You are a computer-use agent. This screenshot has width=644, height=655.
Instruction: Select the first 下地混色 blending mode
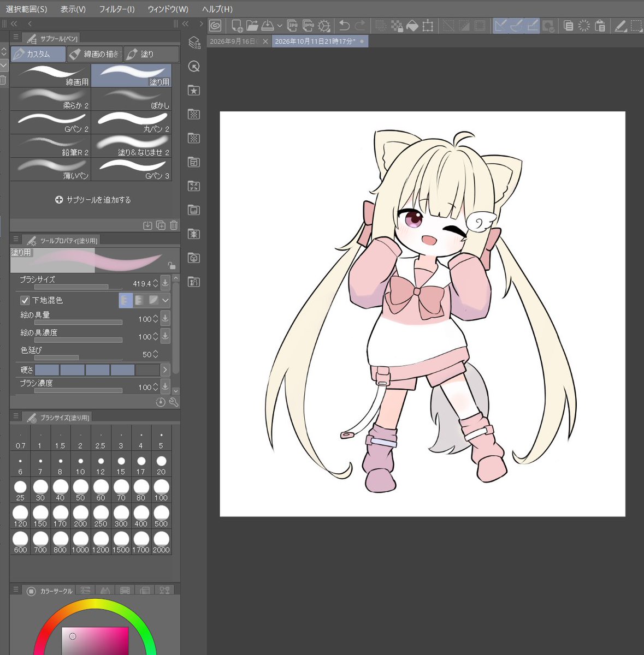coord(126,300)
